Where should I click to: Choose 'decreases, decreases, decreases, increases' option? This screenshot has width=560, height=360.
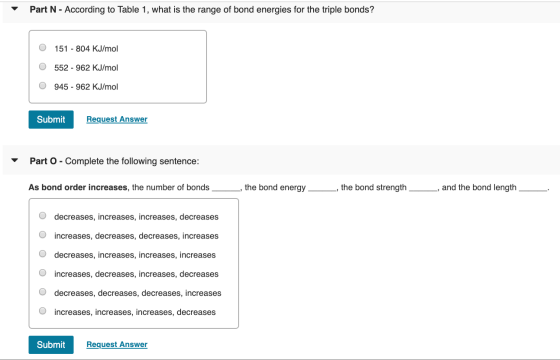(42, 292)
